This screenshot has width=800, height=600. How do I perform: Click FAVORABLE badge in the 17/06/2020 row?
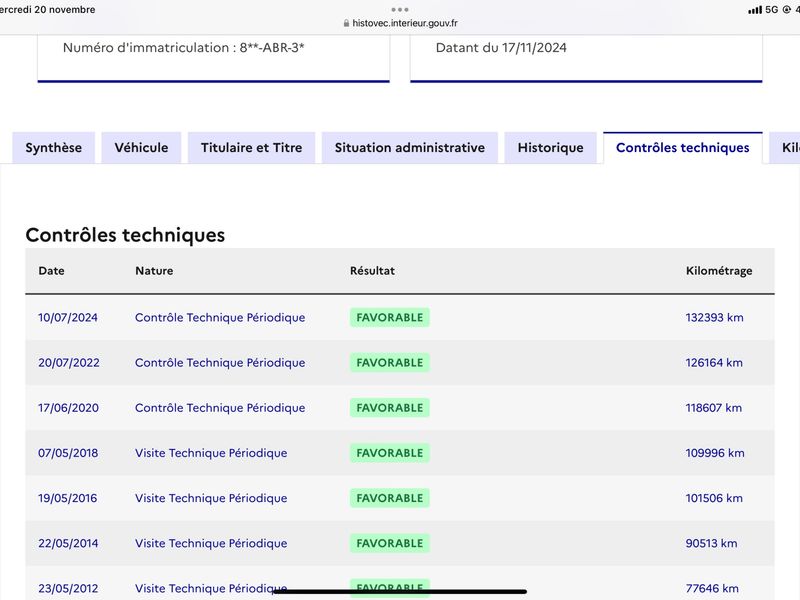tap(390, 408)
